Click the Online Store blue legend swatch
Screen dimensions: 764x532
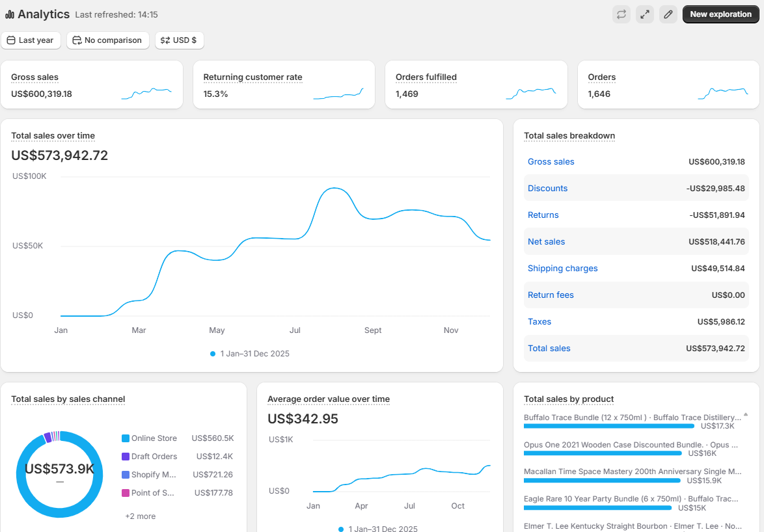point(126,438)
